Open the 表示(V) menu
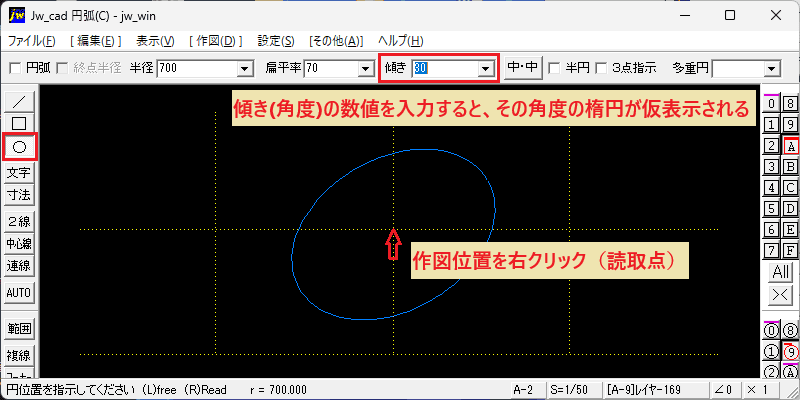800x400 pixels. tap(156, 41)
